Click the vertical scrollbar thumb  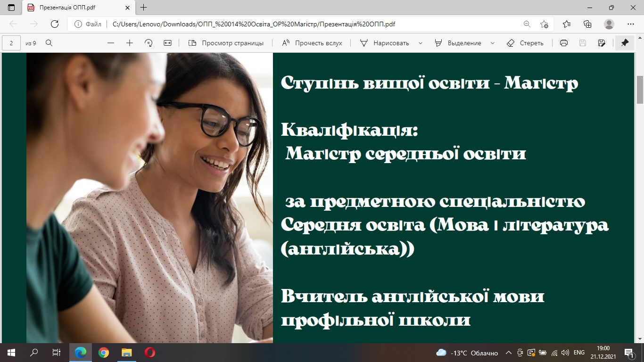(x=640, y=90)
